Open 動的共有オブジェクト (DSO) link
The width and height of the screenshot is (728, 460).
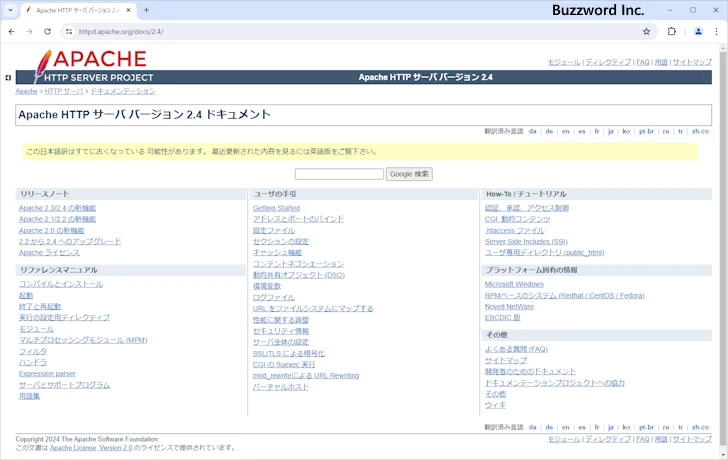coord(299,275)
